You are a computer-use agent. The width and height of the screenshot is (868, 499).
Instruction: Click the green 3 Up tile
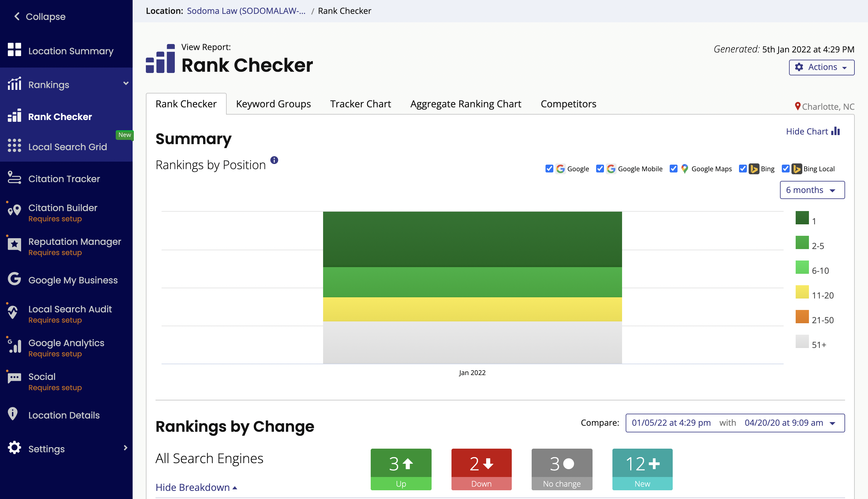(x=401, y=469)
